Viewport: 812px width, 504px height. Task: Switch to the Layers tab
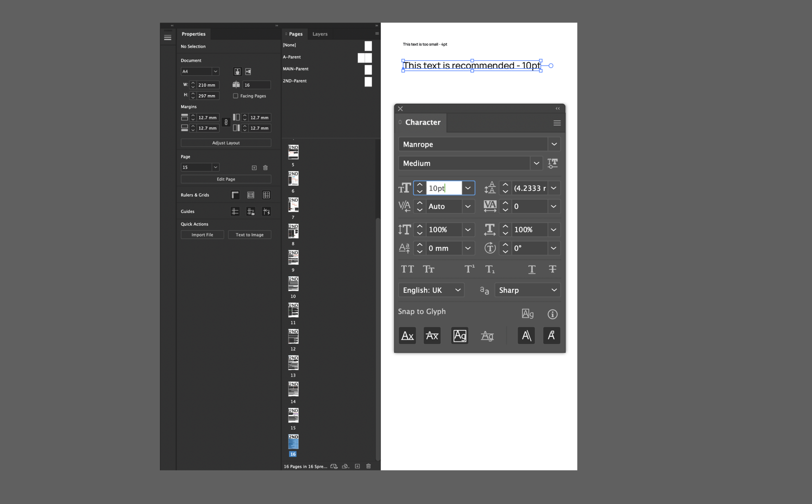pos(320,34)
